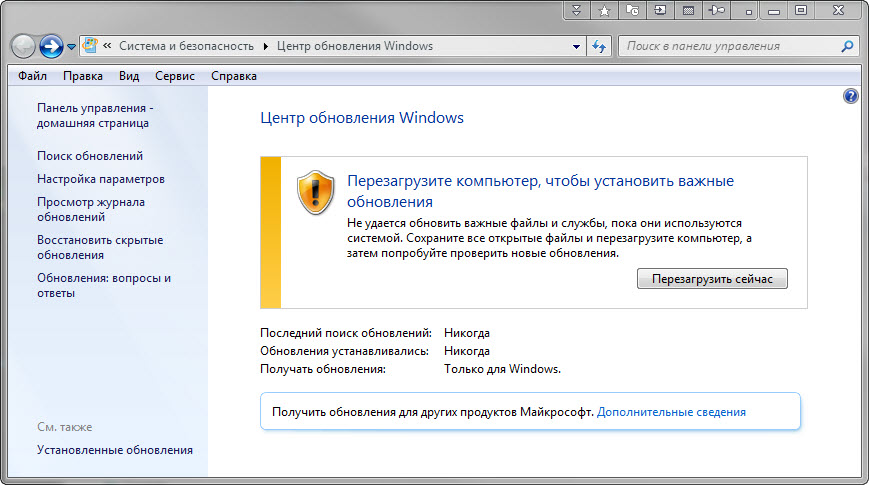Click the refresh icon next to address bar

pyautogui.click(x=600, y=46)
